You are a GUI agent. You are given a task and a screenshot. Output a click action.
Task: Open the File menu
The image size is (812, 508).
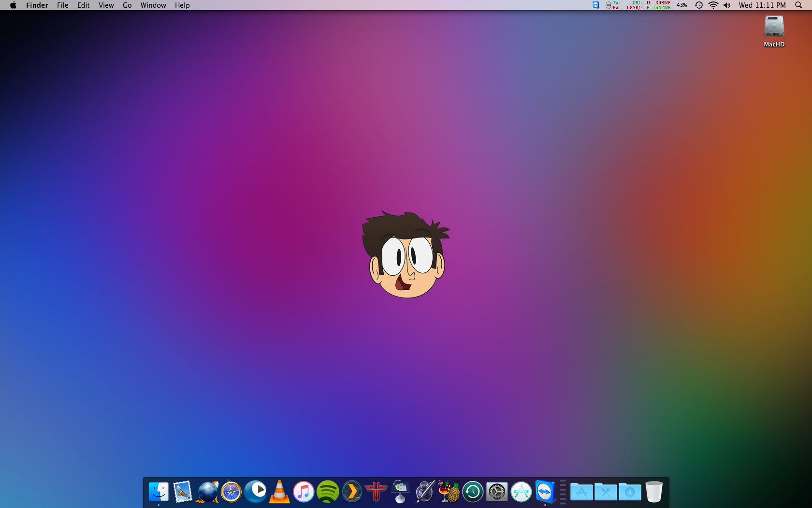click(x=62, y=5)
